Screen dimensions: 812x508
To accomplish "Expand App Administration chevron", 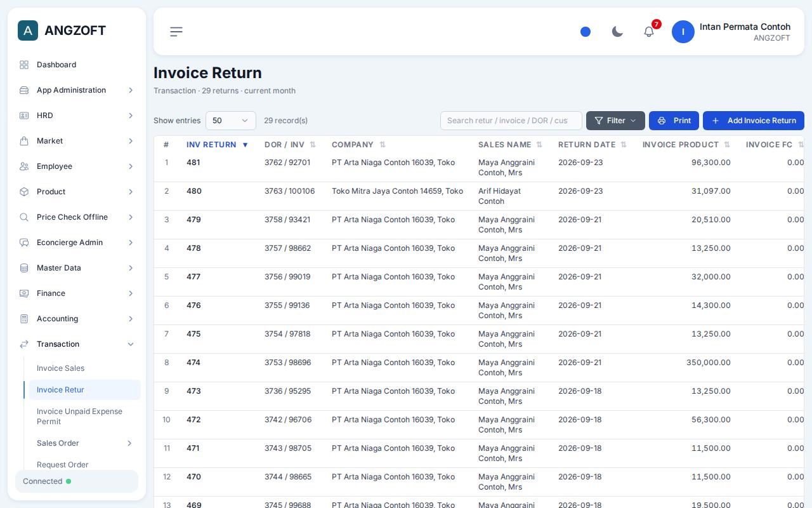I will pos(131,90).
